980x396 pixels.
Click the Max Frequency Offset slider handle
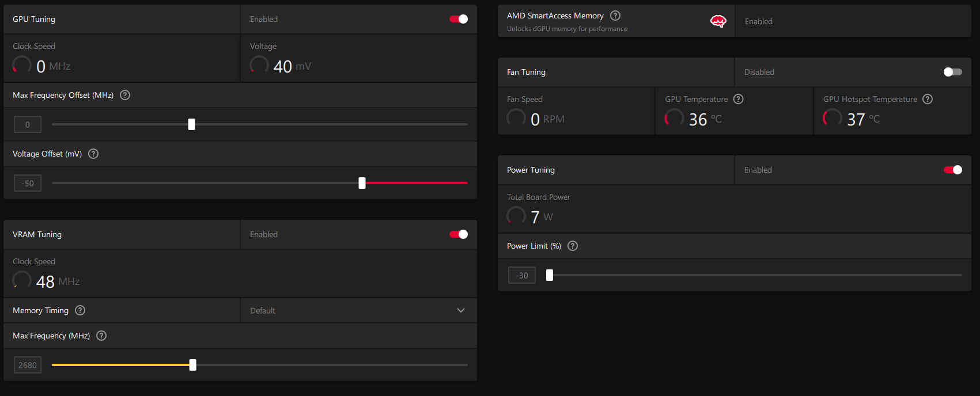pyautogui.click(x=192, y=124)
